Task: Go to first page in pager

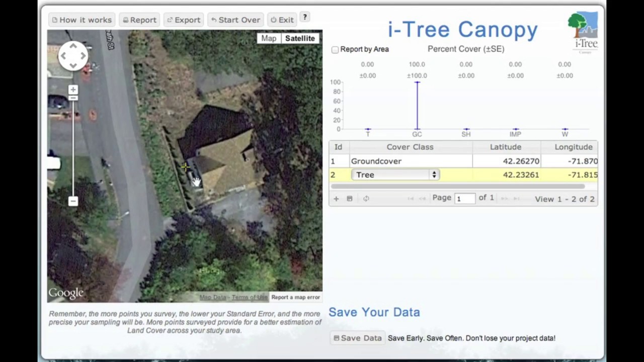Action: pos(411,199)
